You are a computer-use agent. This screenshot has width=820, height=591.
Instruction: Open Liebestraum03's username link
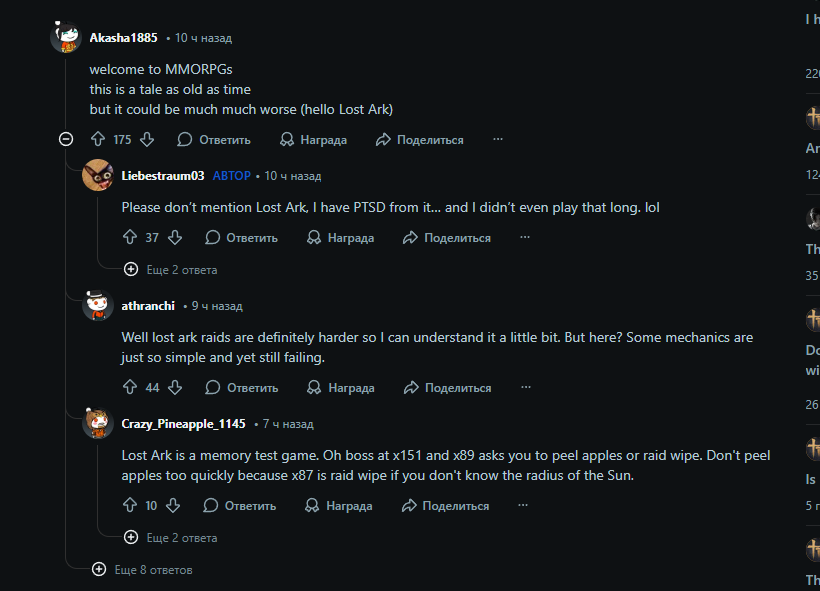pos(163,176)
